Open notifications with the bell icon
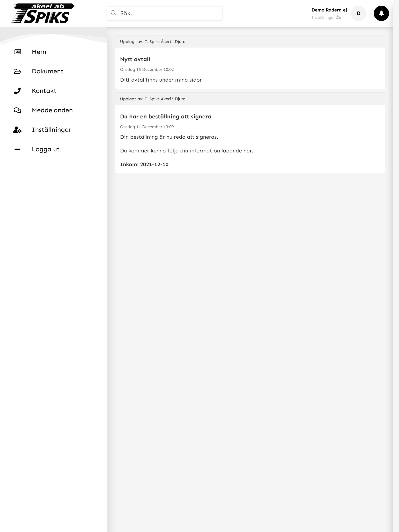Viewport: 399px width, 532px height. (x=381, y=13)
